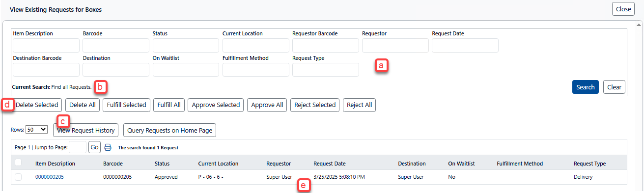This screenshot has width=644, height=193.
Task: Focus the Item Description search field
Action: coord(46,45)
